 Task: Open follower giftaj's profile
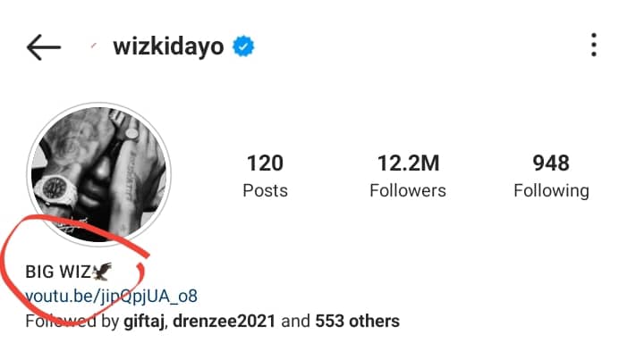[144, 321]
